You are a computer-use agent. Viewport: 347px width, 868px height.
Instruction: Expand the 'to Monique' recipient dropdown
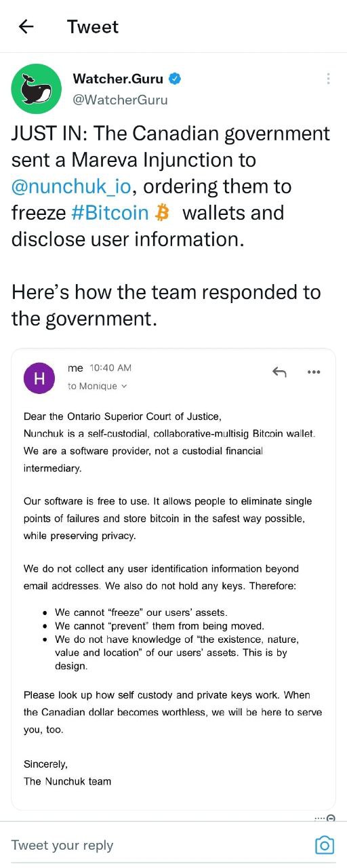coord(98,386)
